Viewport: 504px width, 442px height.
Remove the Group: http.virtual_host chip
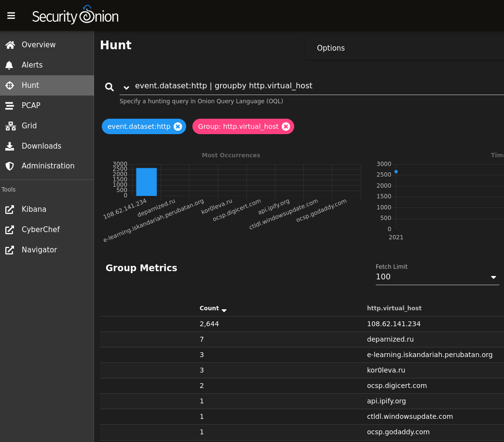[286, 126]
